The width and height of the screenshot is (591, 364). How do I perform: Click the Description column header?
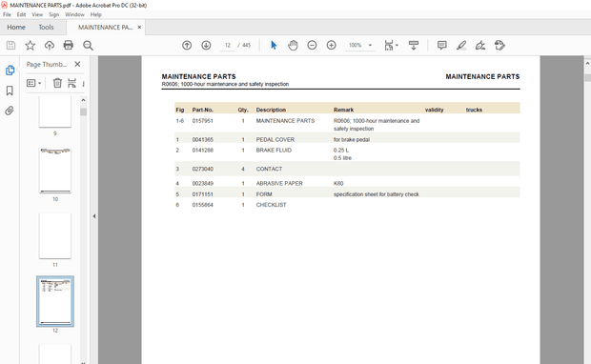271,110
